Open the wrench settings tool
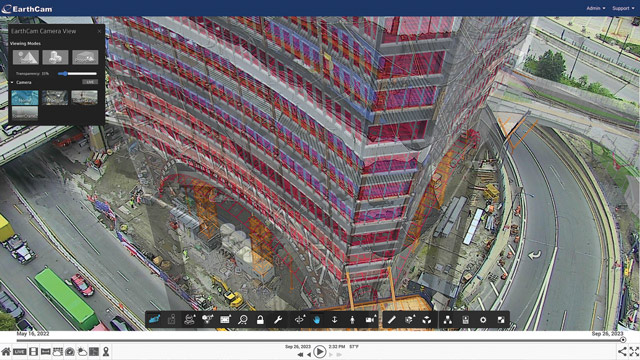The image size is (640, 360). tap(278, 320)
